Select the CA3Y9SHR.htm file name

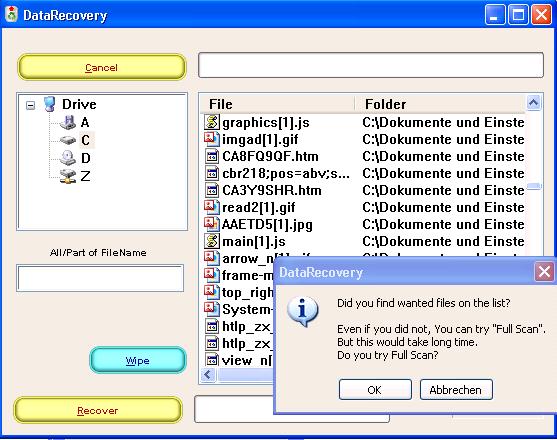pos(272,190)
